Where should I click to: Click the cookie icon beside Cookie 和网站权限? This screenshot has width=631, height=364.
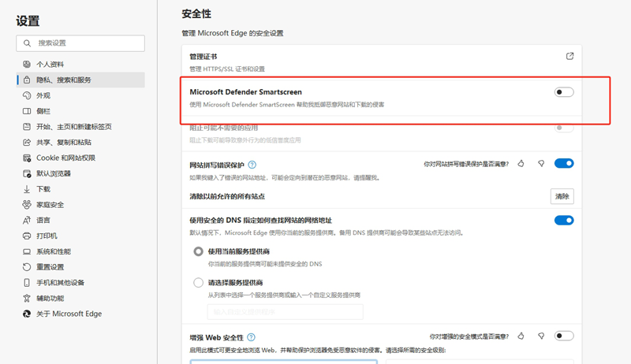pos(27,158)
